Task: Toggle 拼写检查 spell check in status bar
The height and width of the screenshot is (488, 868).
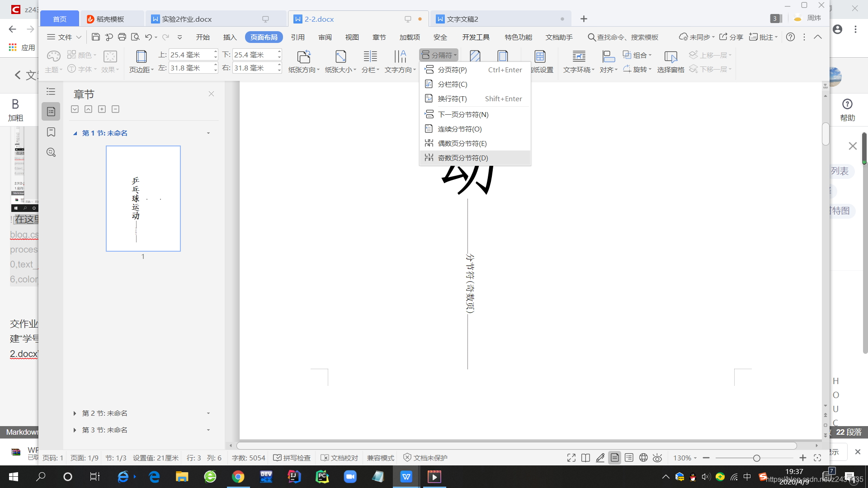Action: click(292, 458)
